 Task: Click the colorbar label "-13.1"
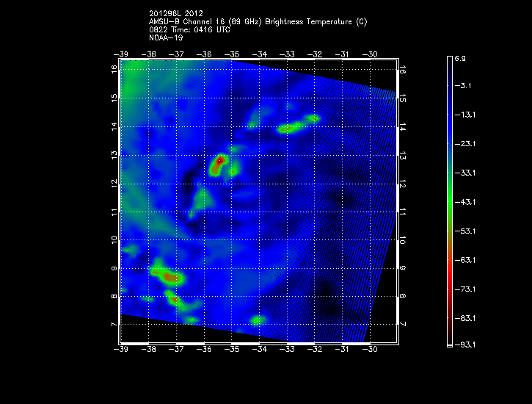point(464,115)
